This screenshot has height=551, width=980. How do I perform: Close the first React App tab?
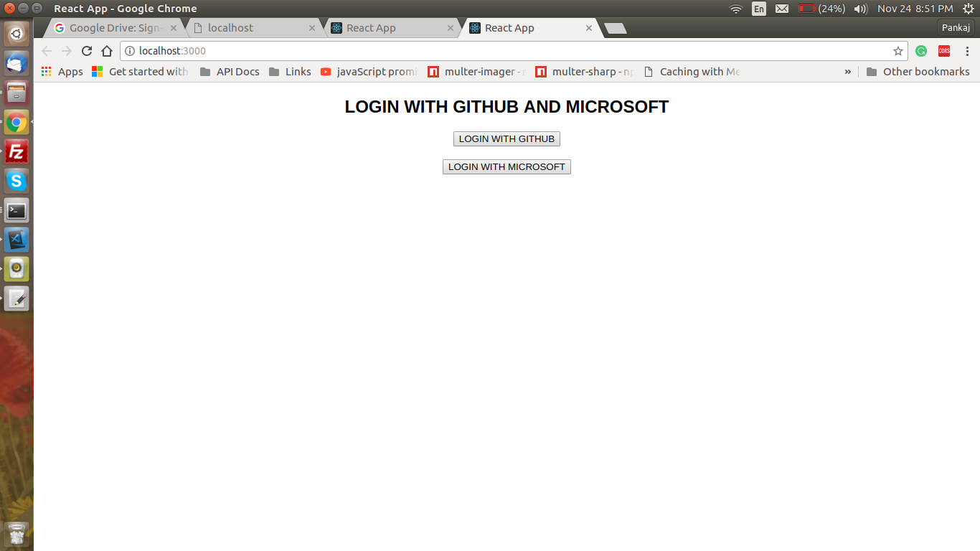(x=451, y=28)
